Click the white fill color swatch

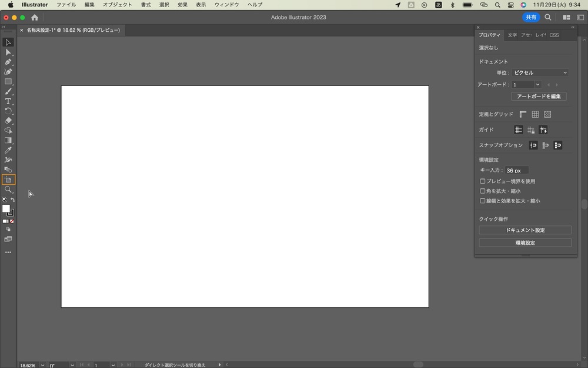(6, 208)
